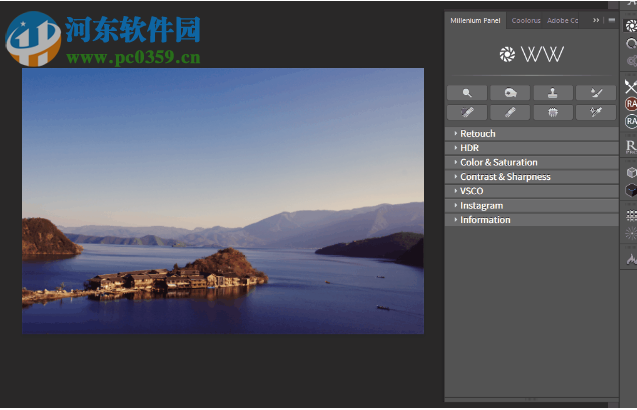Select the plain healing bandage tool button
Screen dimensions: 637x410
coord(510,112)
